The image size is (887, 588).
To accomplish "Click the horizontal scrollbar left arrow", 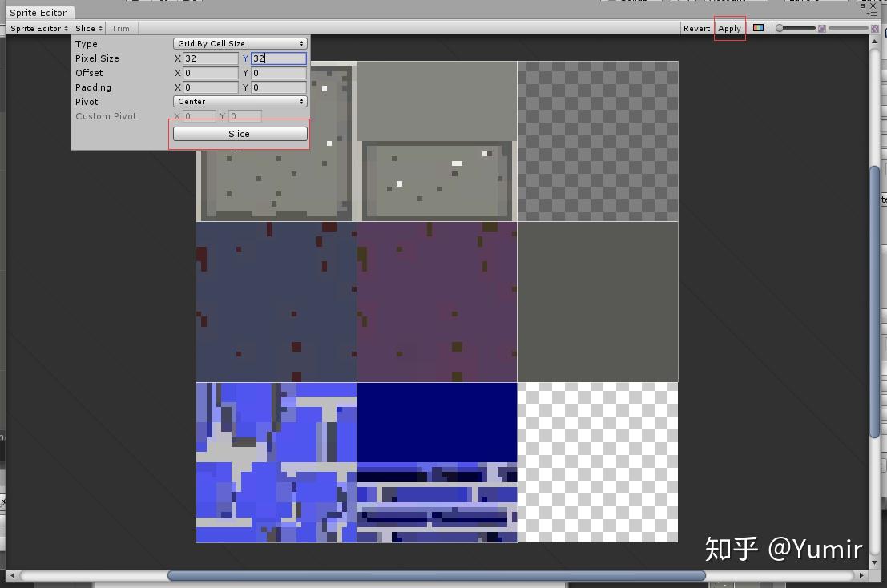I will coord(13,575).
